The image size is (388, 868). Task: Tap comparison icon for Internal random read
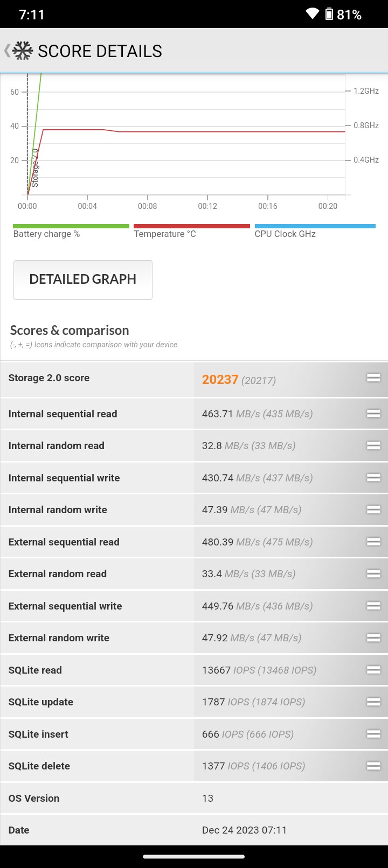373,445
